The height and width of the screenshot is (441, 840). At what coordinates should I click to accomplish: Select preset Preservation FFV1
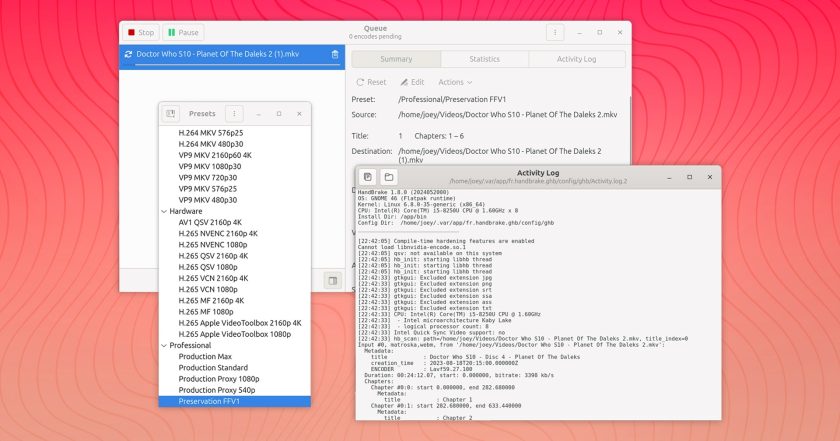point(235,401)
